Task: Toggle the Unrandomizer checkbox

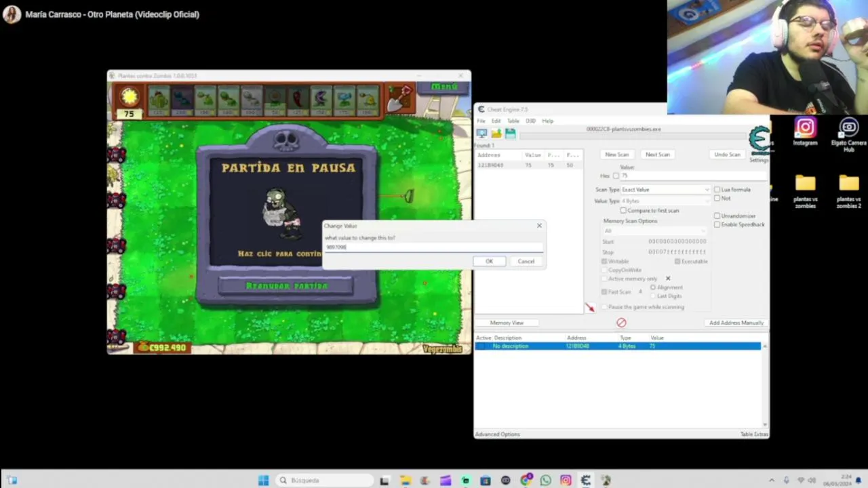Action: 717,216
